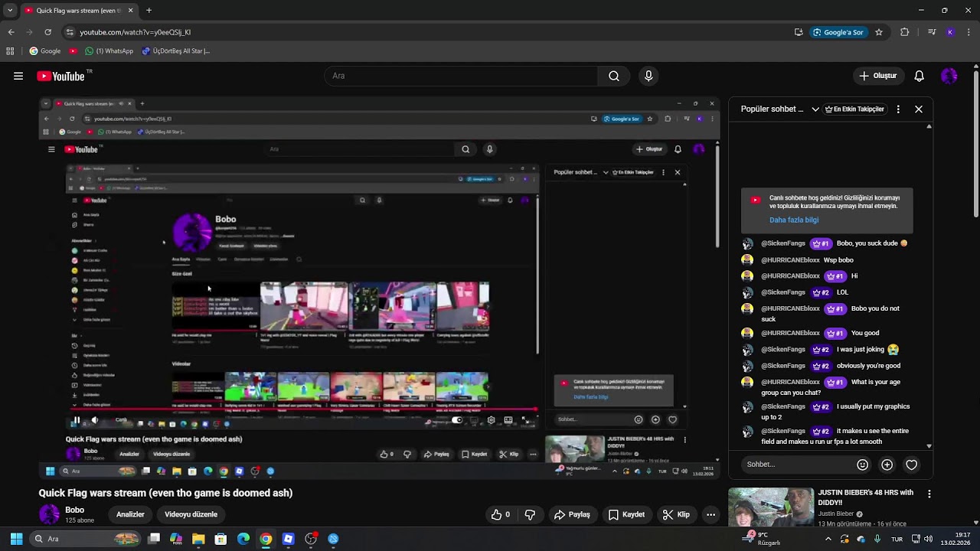This screenshot has height=551, width=980.
Task: Open Justin Bieber 48 HRS video thumbnail
Action: pos(771,508)
